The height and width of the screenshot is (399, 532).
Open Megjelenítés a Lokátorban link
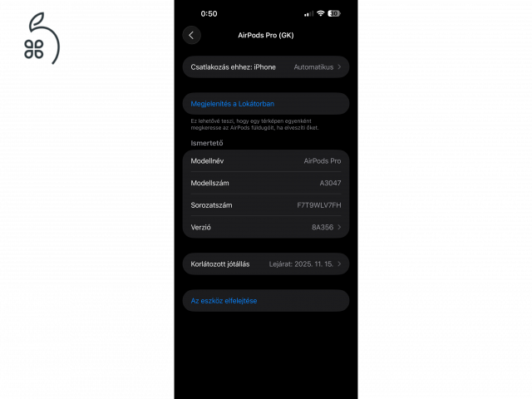tap(233, 104)
